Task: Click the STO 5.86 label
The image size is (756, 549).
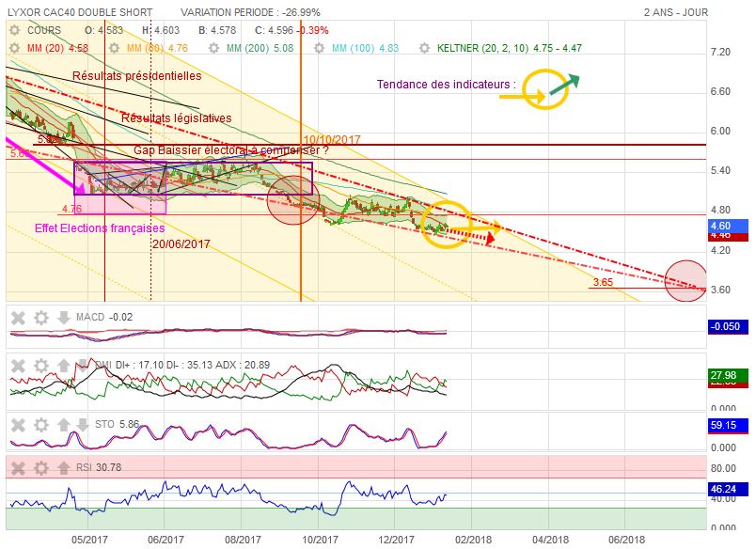Action: pos(118,424)
